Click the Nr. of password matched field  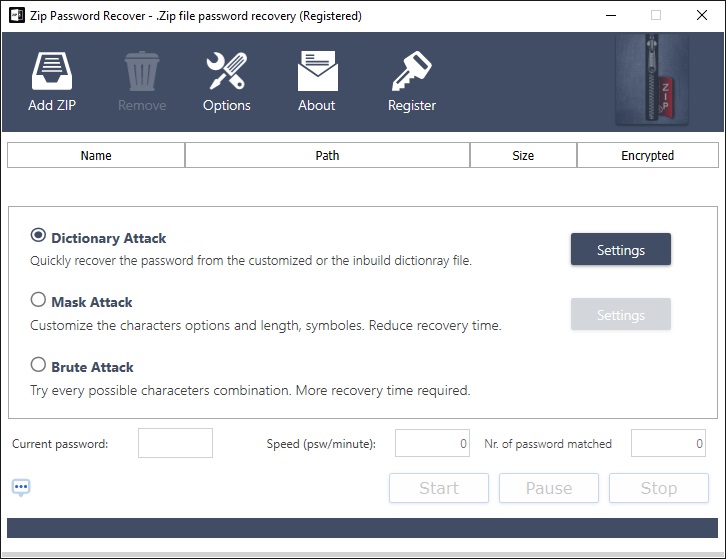669,443
